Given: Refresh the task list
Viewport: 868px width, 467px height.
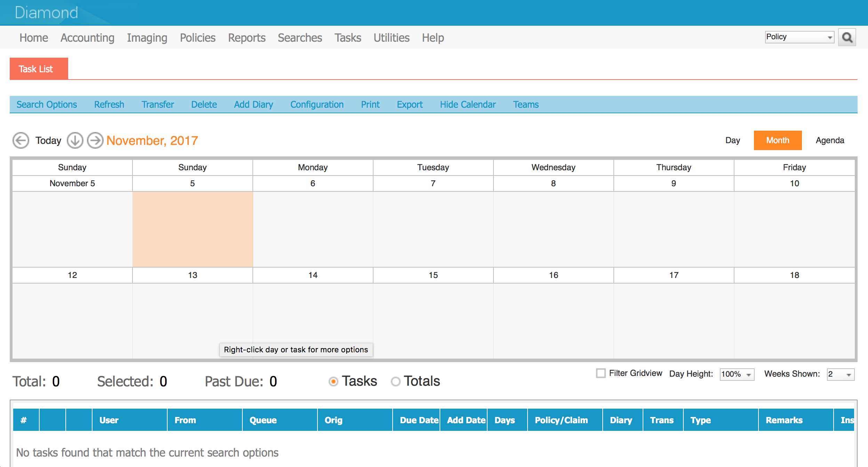Looking at the screenshot, I should [x=109, y=104].
